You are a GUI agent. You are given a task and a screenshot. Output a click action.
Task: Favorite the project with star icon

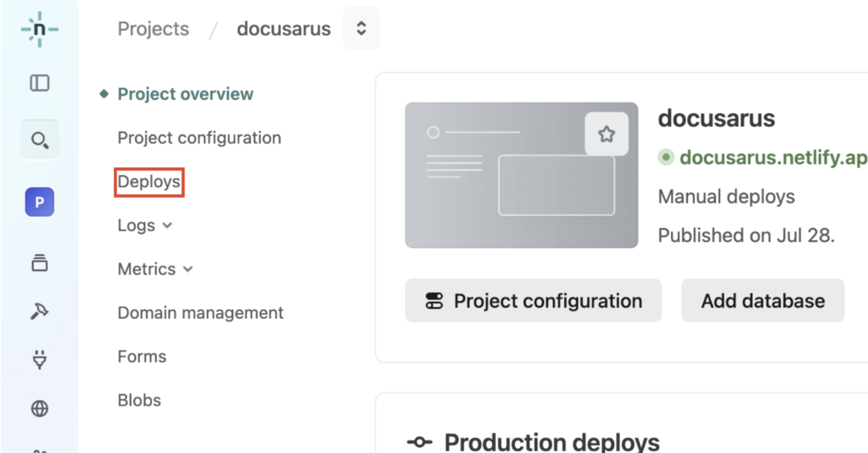[x=606, y=134]
